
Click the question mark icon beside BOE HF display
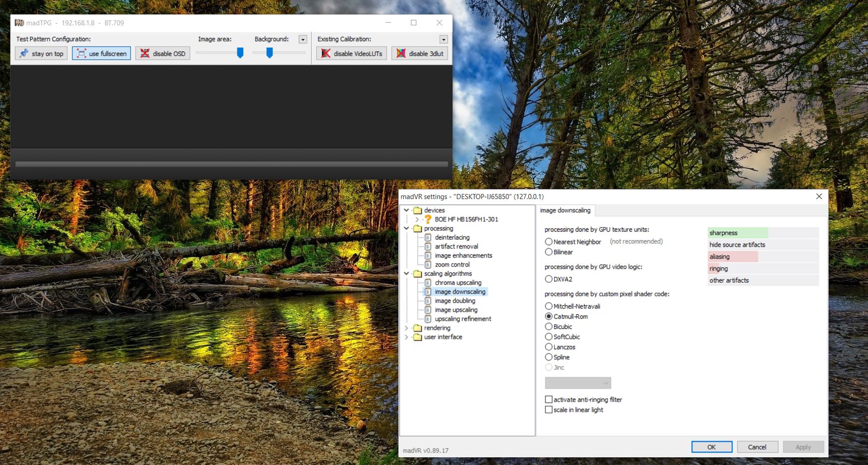(428, 219)
